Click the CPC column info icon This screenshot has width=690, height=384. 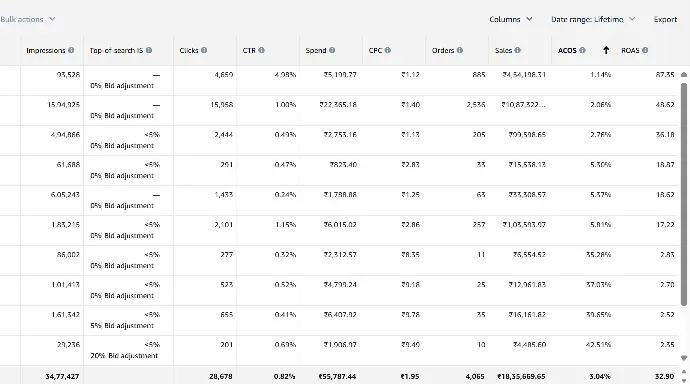387,50
